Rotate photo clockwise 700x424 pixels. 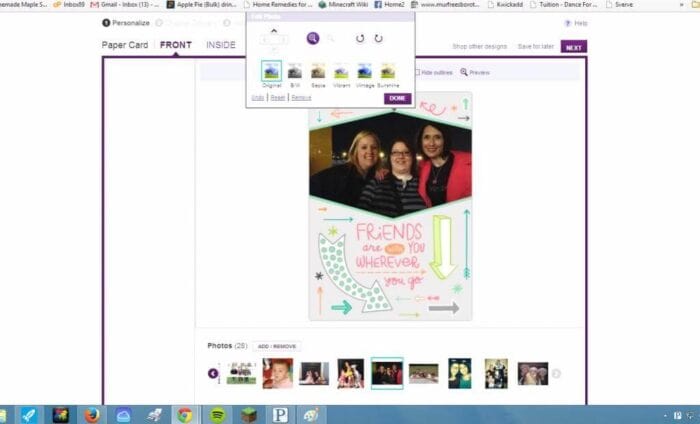(x=379, y=38)
